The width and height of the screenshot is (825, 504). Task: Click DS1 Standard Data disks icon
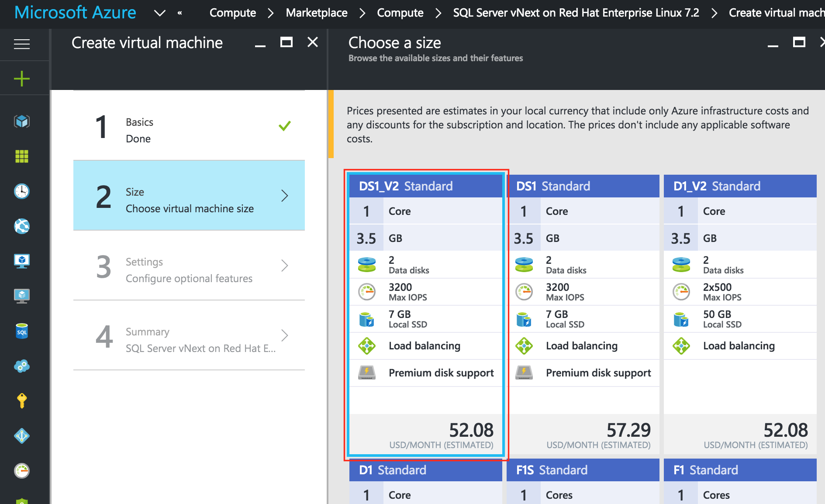[524, 265]
